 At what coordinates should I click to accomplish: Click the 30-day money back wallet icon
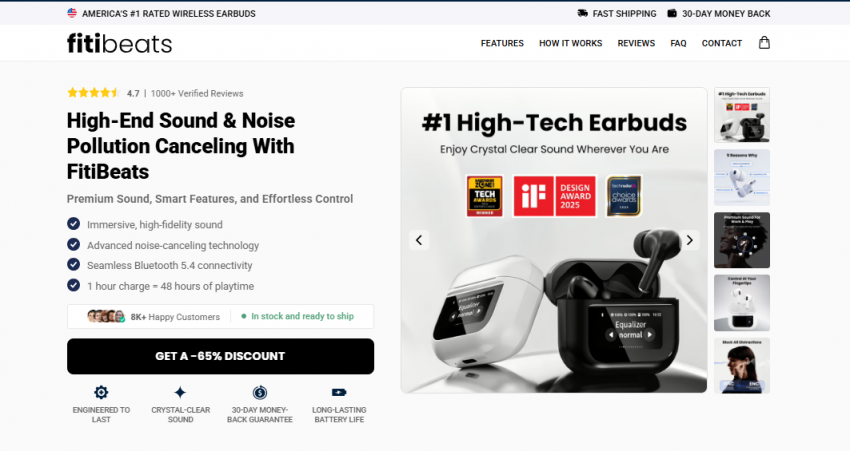click(x=672, y=13)
